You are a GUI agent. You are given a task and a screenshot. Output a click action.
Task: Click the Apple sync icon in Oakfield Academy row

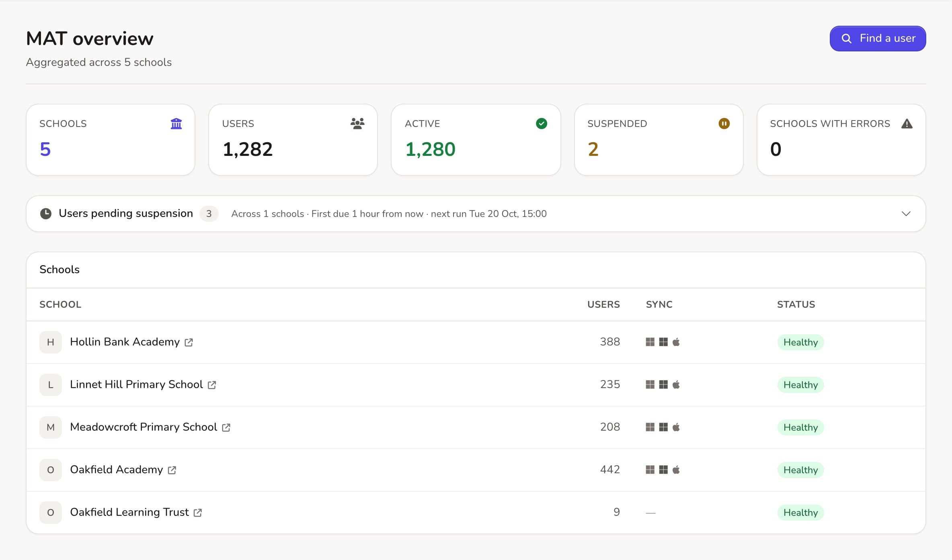click(676, 470)
